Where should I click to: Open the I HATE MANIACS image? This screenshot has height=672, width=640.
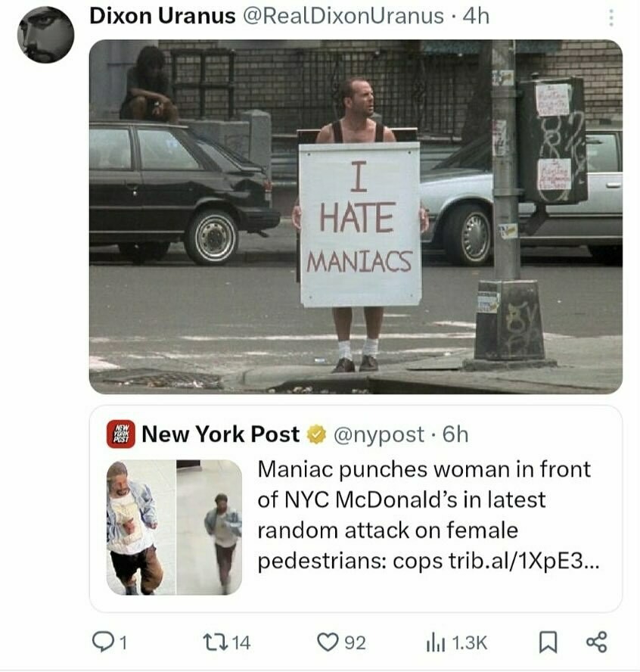356,217
